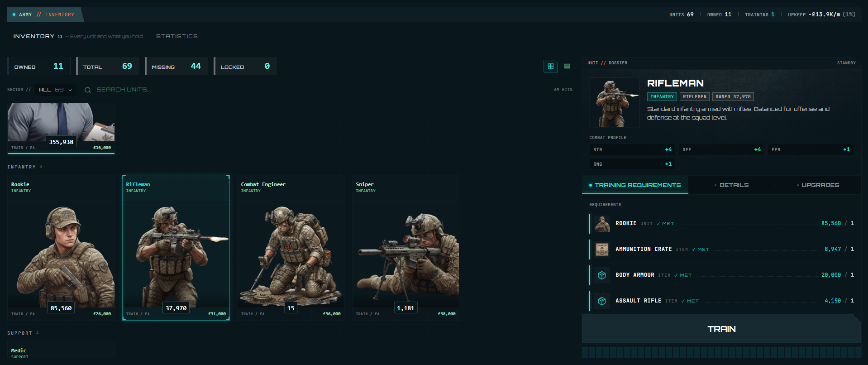Screen dimensions: 868x365
Task: Click the Assault Rifle cube icon
Action: [x=602, y=301]
